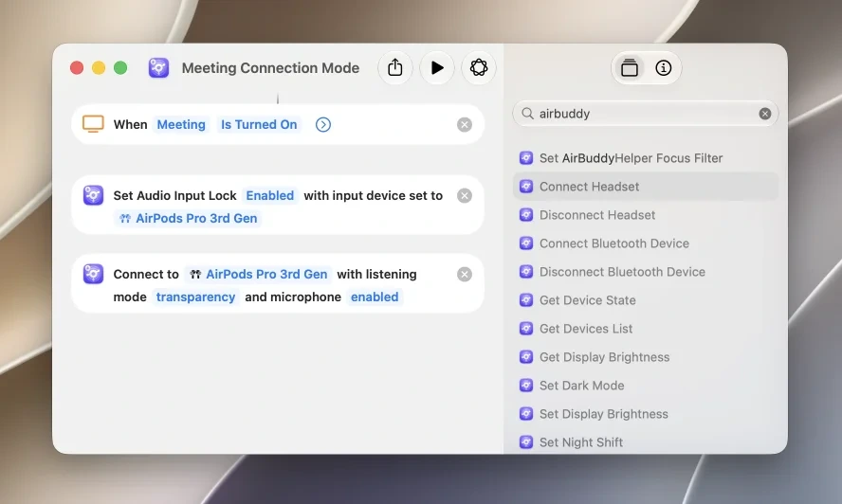
Task: Change the Meeting focus parameter
Action: 181,124
